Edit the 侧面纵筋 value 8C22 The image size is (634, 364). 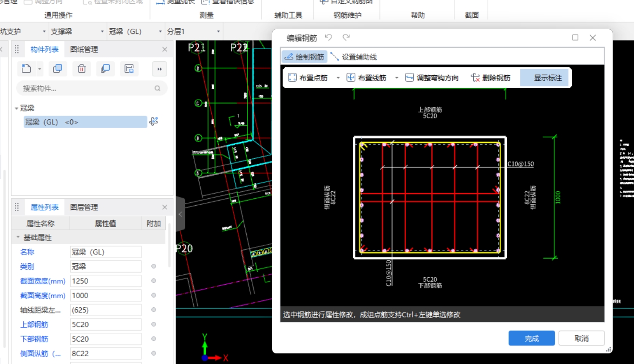pos(106,353)
